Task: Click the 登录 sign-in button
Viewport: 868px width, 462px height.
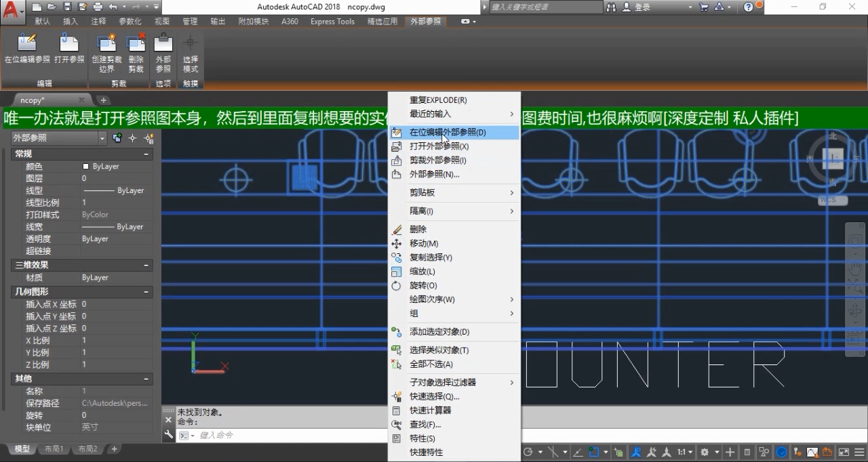Action: pos(636,7)
